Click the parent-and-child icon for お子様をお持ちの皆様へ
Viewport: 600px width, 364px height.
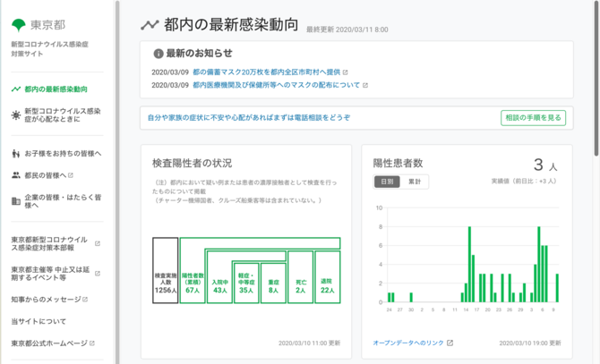pyautogui.click(x=16, y=153)
